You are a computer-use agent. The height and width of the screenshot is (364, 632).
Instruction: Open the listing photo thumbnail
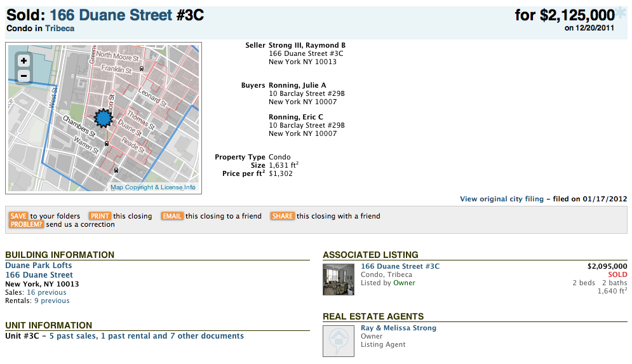click(x=339, y=280)
